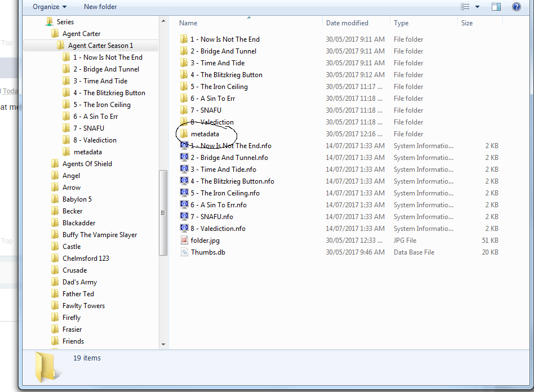Image resolution: width=534 pixels, height=392 pixels.
Task: Select Series in the navigation tree
Action: [x=65, y=22]
